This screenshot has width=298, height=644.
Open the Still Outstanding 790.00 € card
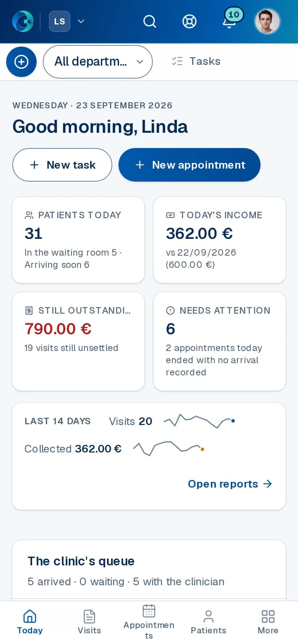click(x=78, y=341)
